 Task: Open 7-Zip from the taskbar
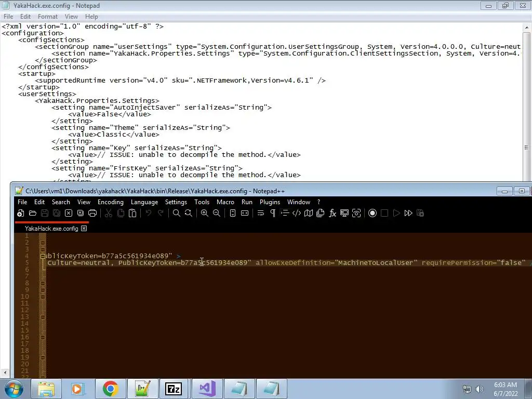click(174, 389)
